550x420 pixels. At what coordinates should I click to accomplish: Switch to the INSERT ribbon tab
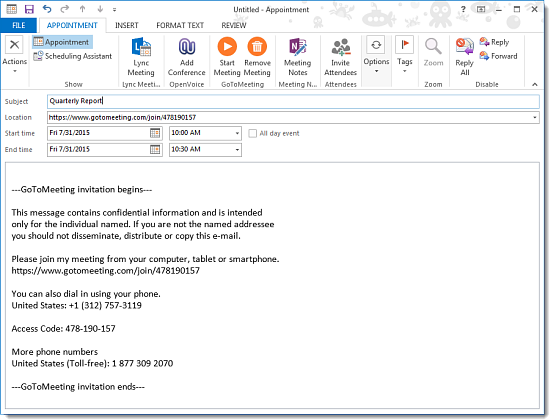tap(127, 25)
